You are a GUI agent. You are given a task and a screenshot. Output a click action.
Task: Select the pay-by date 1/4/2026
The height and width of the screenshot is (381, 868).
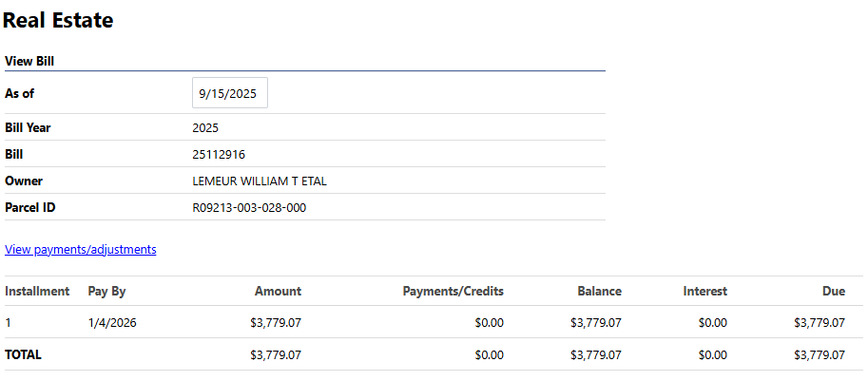(112, 323)
